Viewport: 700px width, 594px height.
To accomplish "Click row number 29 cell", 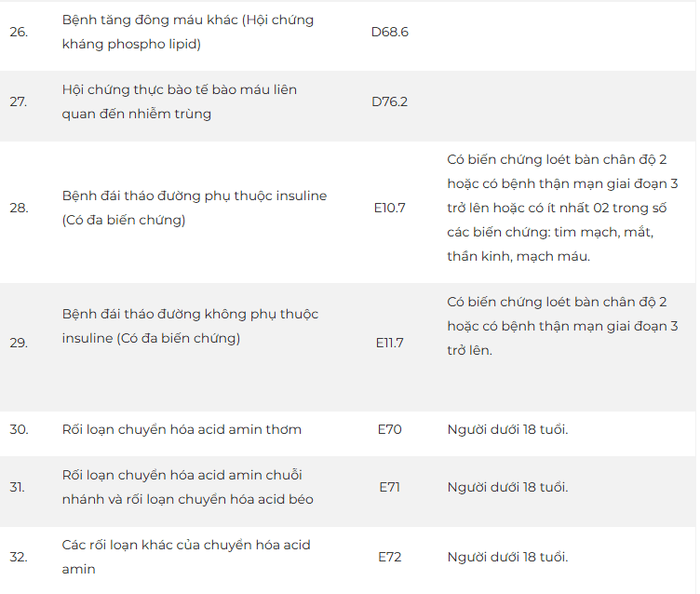I will 19,342.
